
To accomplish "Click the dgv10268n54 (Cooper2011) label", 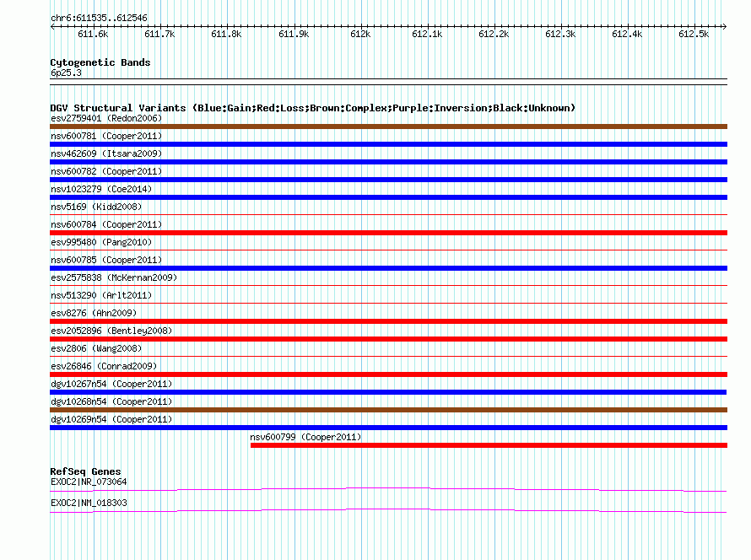I will 111,401.
